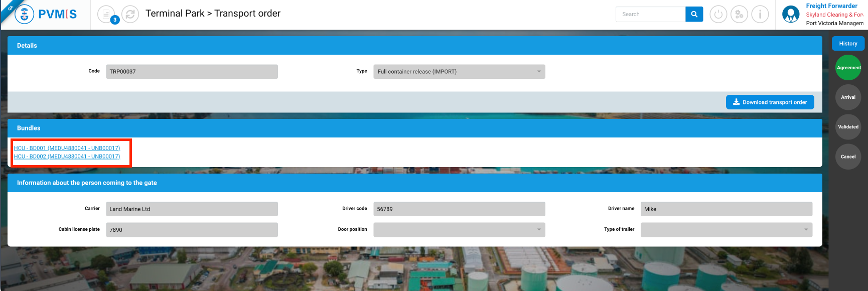Expand the Door position dropdown
The height and width of the screenshot is (291, 868).
coord(459,230)
